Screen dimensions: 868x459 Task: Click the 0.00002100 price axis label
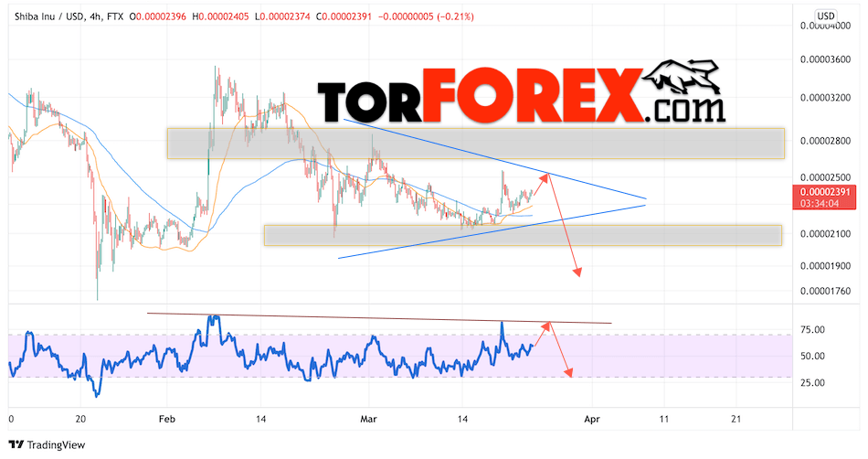(825, 234)
